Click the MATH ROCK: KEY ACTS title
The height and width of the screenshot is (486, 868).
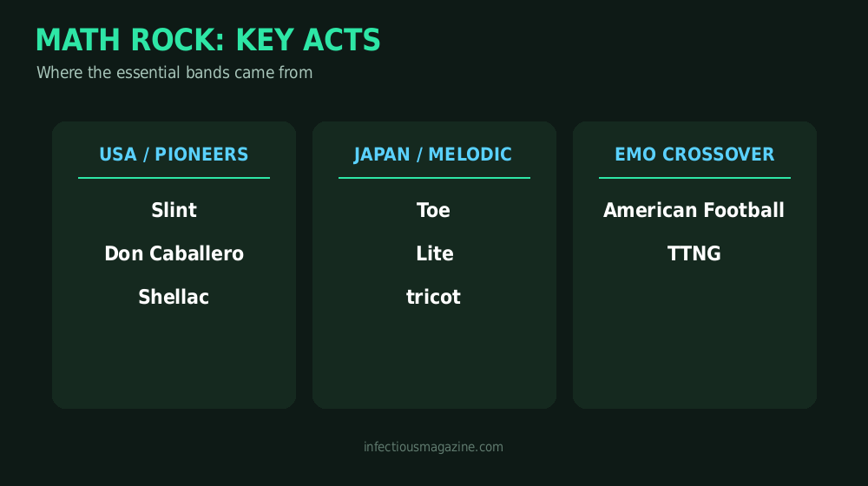[208, 40]
